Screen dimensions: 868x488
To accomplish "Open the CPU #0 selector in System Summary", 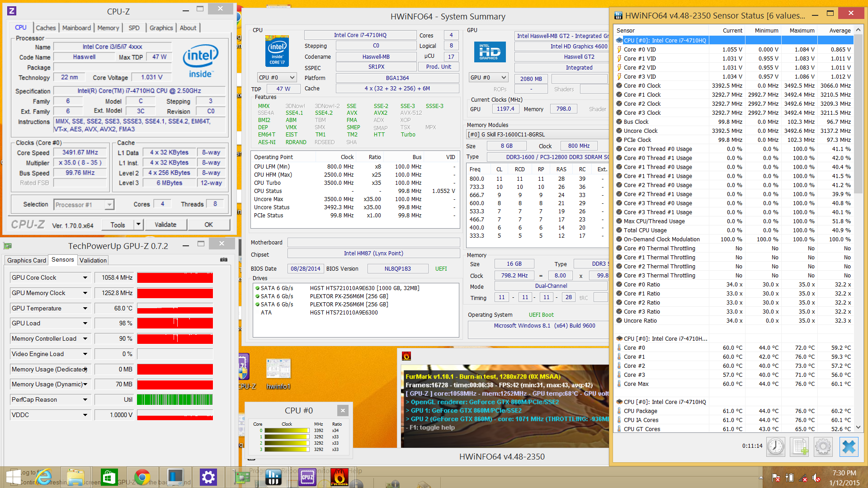I will click(277, 77).
